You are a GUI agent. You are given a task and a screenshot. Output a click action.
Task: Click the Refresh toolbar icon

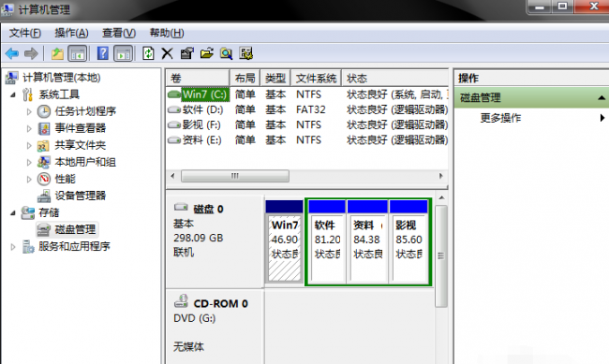tap(148, 53)
